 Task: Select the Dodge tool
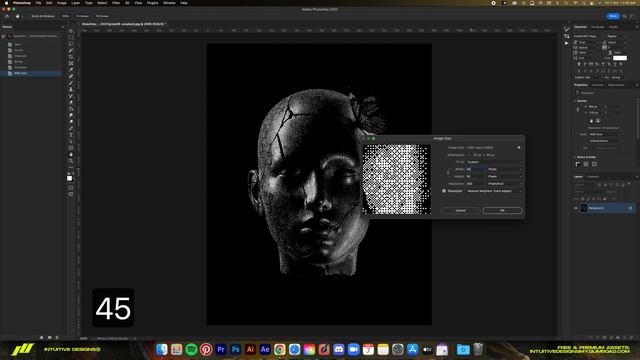71,122
